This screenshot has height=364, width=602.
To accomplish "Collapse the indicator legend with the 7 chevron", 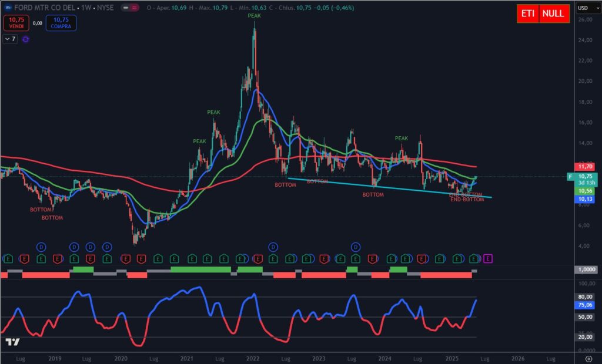I will pyautogui.click(x=10, y=39).
